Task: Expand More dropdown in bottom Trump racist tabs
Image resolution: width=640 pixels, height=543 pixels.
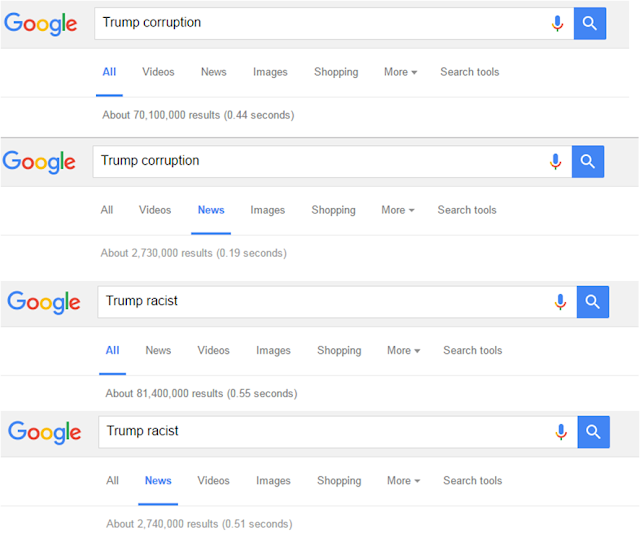Action: point(404,481)
